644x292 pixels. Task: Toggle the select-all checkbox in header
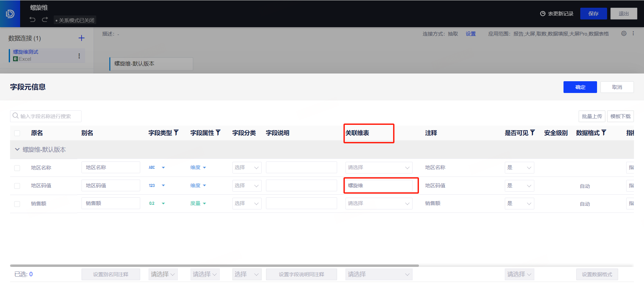tap(17, 133)
